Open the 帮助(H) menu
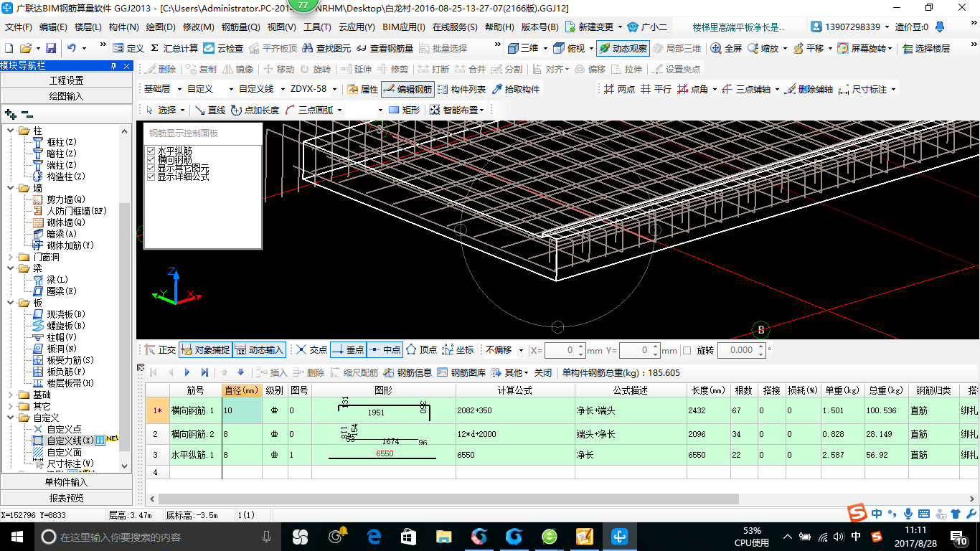 (499, 27)
